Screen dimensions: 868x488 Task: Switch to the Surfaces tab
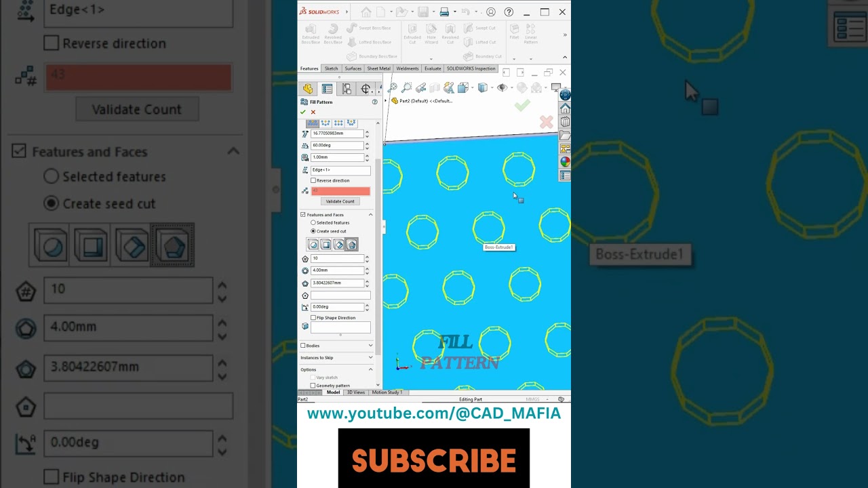[x=353, y=68]
